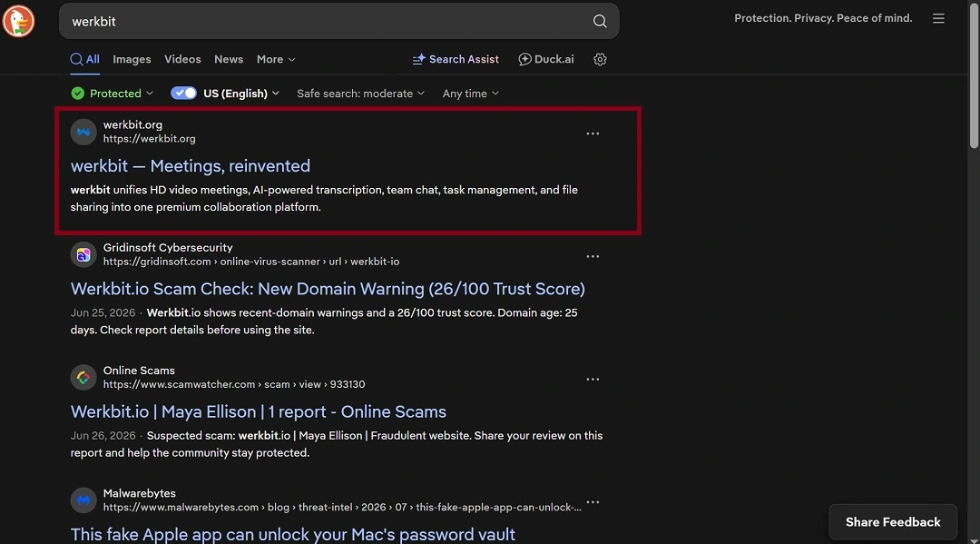
Task: Select the Malwarebytes site favicon
Action: click(83, 500)
